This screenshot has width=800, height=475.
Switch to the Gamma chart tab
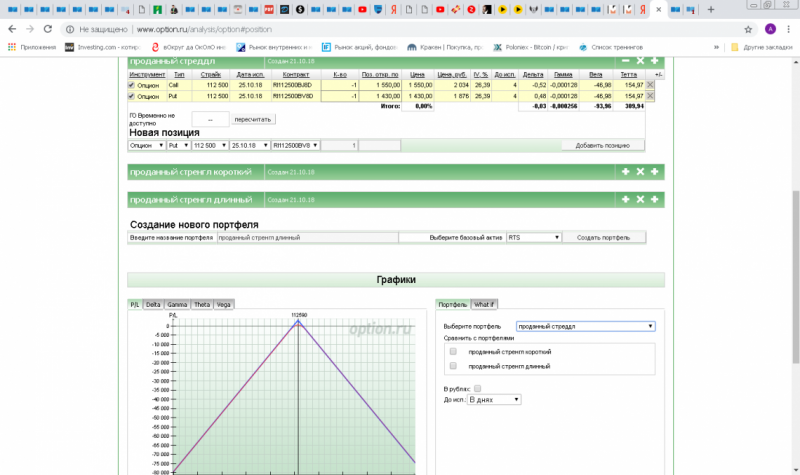coord(177,304)
